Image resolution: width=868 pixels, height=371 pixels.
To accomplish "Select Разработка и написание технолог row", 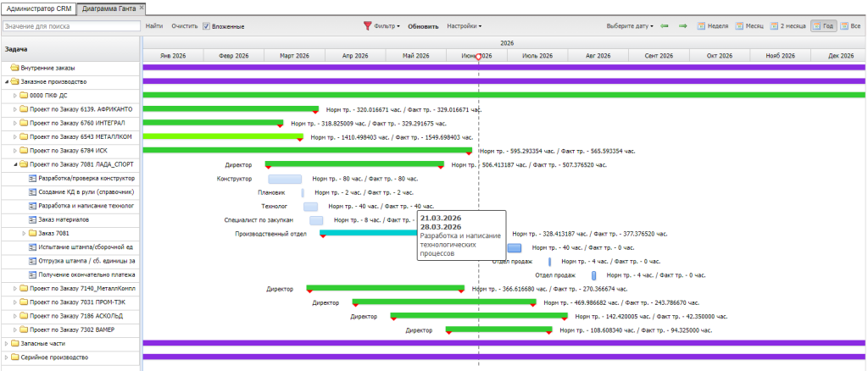I will coord(70,206).
